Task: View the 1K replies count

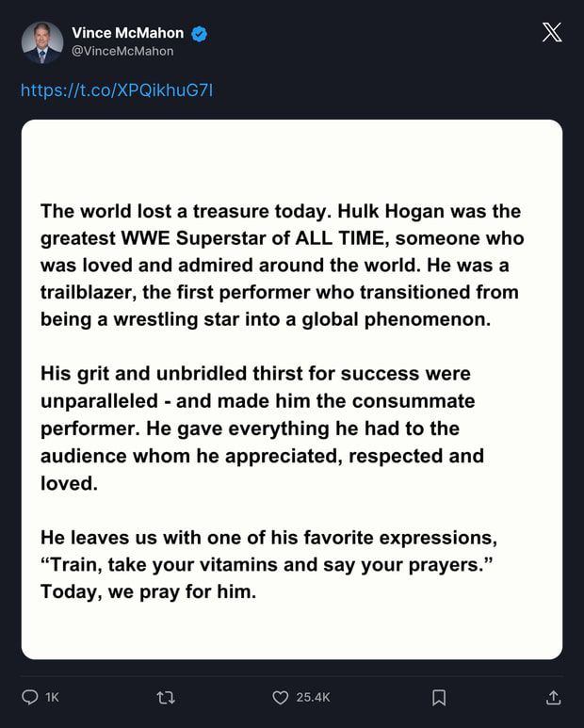Action: point(53,697)
